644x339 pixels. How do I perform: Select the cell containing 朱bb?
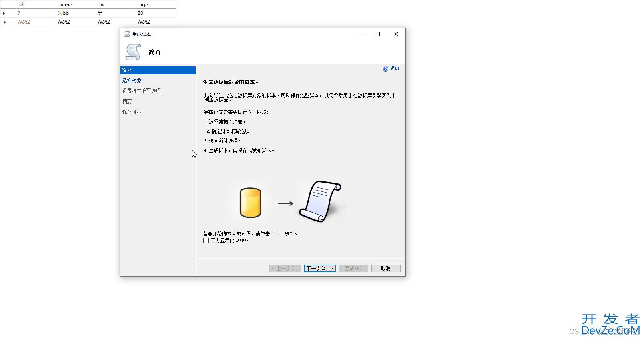(x=76, y=13)
